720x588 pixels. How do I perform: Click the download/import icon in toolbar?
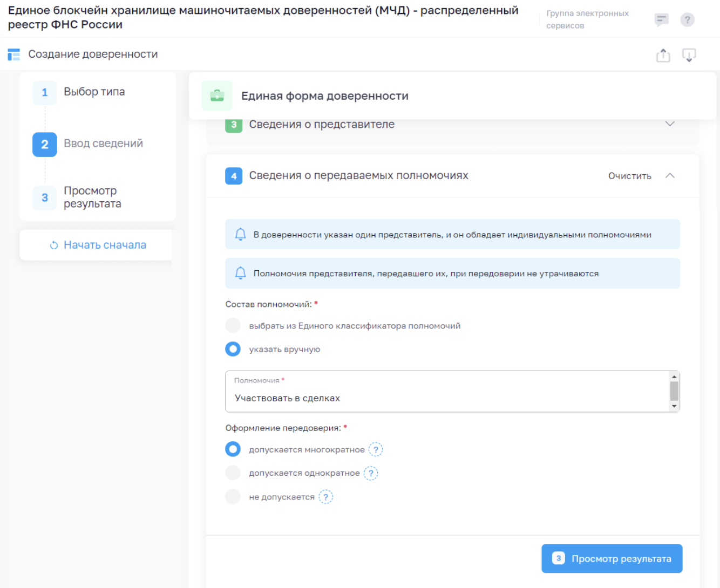click(x=689, y=55)
